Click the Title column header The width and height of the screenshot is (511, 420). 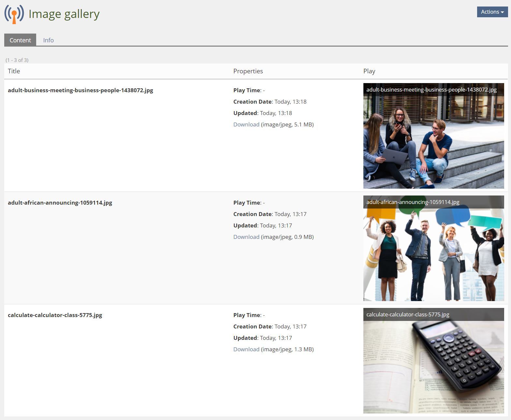click(x=14, y=71)
